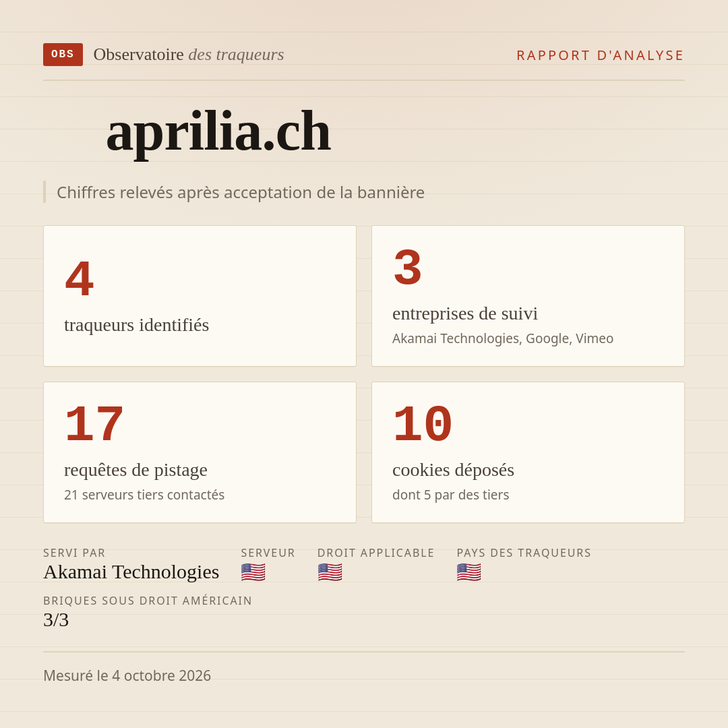This screenshot has height=728, width=728.
Task: Click the 'cookies déposés' label
Action: (x=453, y=470)
